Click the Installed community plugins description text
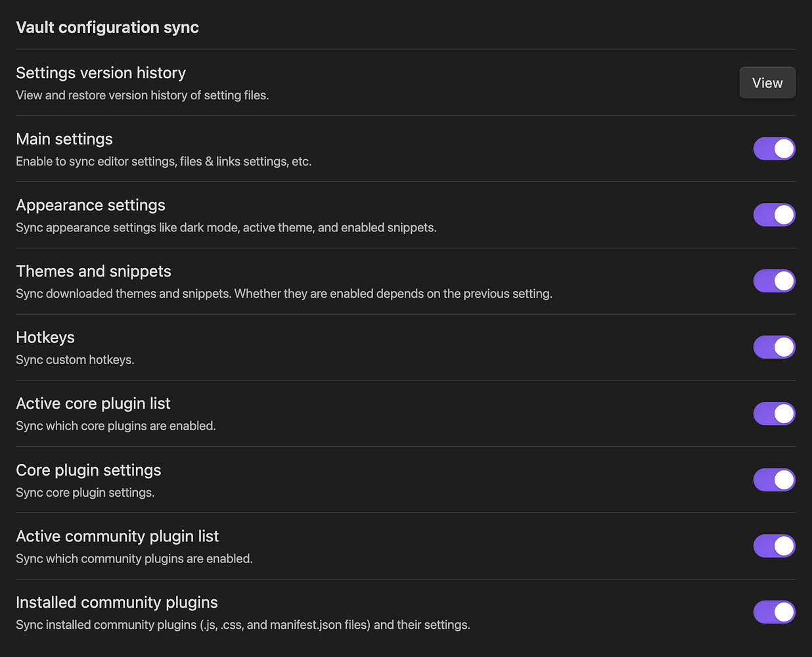 pyautogui.click(x=242, y=625)
